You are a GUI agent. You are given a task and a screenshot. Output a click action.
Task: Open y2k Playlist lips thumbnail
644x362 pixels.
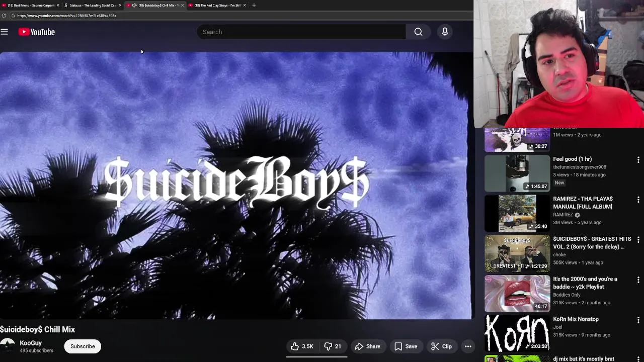[517, 294]
